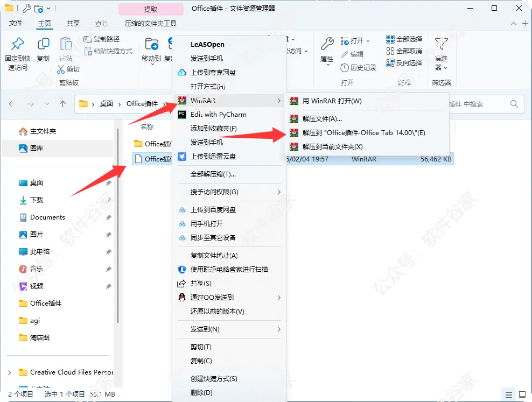Collapse the ribbon with the chevron
Image resolution: width=532 pixels, height=402 pixels.
pyautogui.click(x=514, y=23)
